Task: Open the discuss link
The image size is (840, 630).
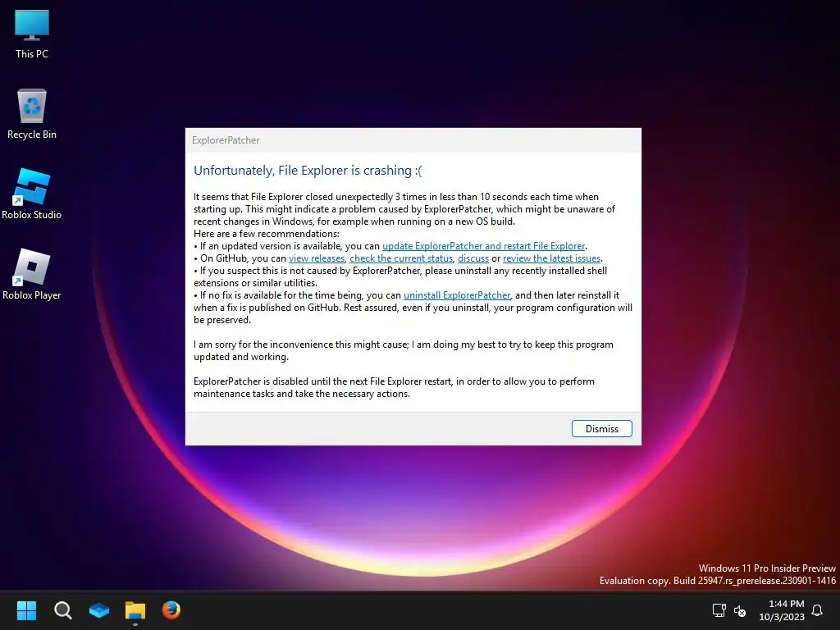Action: (x=473, y=258)
